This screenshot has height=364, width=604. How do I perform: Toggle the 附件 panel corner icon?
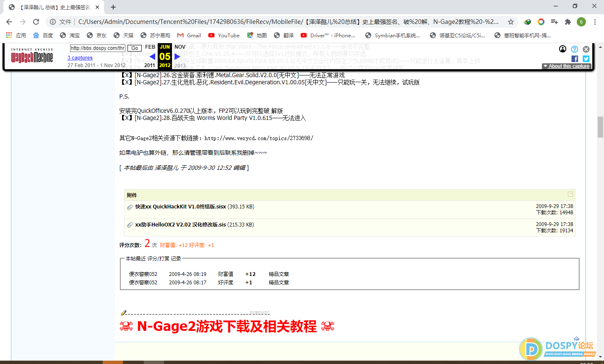[x=570, y=194]
